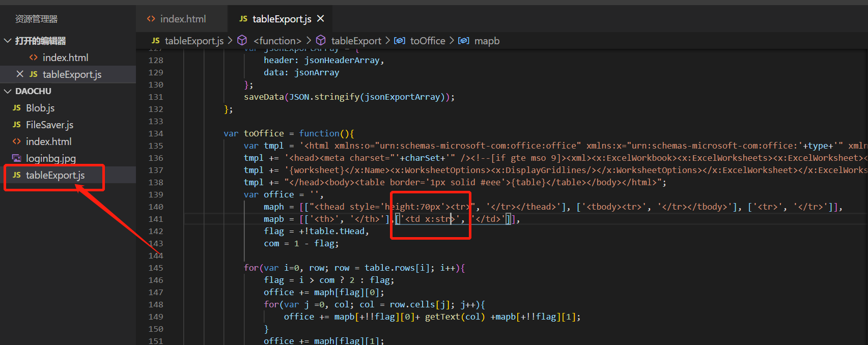Click the 'com = 1 - flag;' line
The width and height of the screenshot is (868, 345).
(x=301, y=243)
